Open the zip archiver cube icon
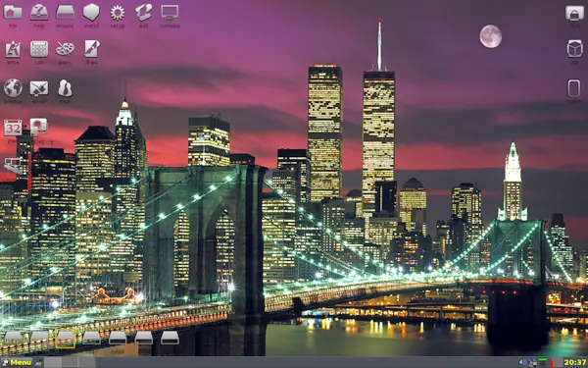The width and height of the screenshot is (588, 368). point(574,49)
